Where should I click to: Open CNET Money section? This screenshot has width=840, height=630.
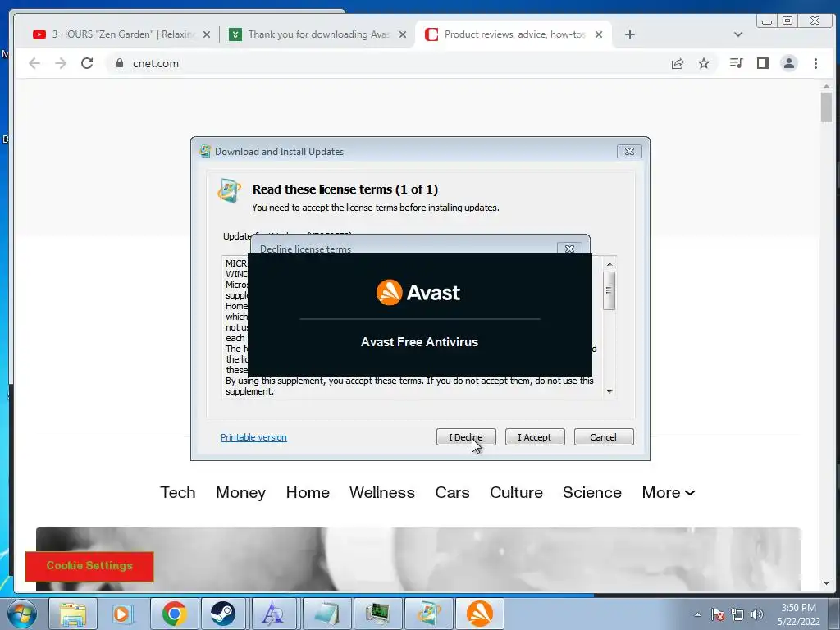click(x=240, y=492)
